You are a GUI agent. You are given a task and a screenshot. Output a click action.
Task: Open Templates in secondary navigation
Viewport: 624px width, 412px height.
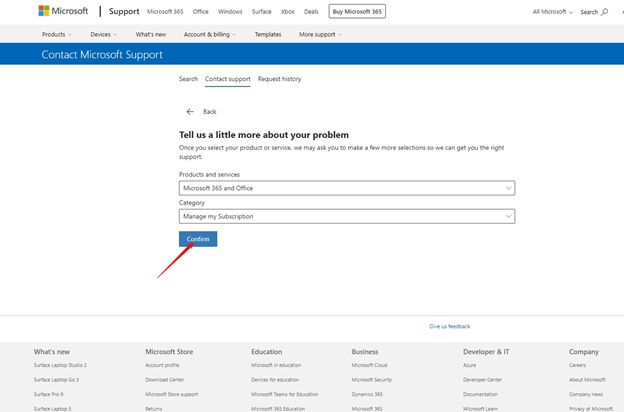click(x=268, y=35)
